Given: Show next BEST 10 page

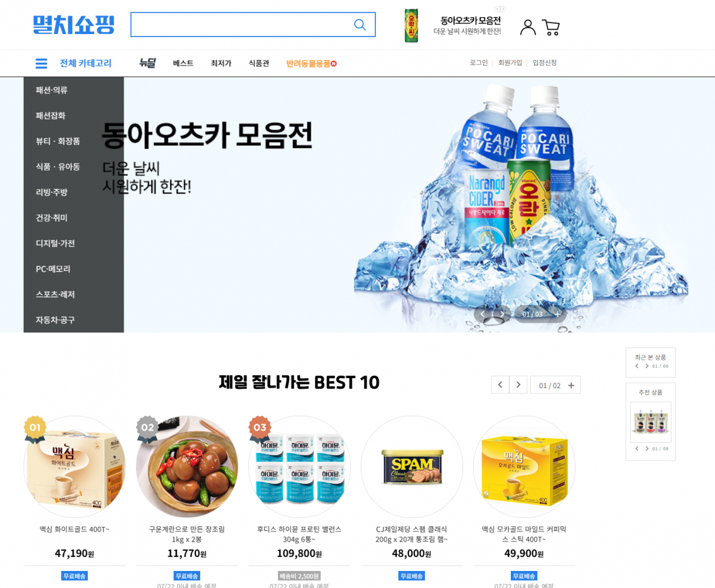Looking at the screenshot, I should coord(518,385).
